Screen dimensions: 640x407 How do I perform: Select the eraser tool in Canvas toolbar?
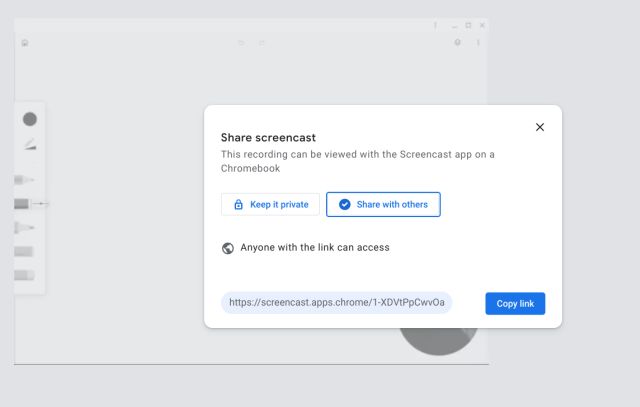24,275
